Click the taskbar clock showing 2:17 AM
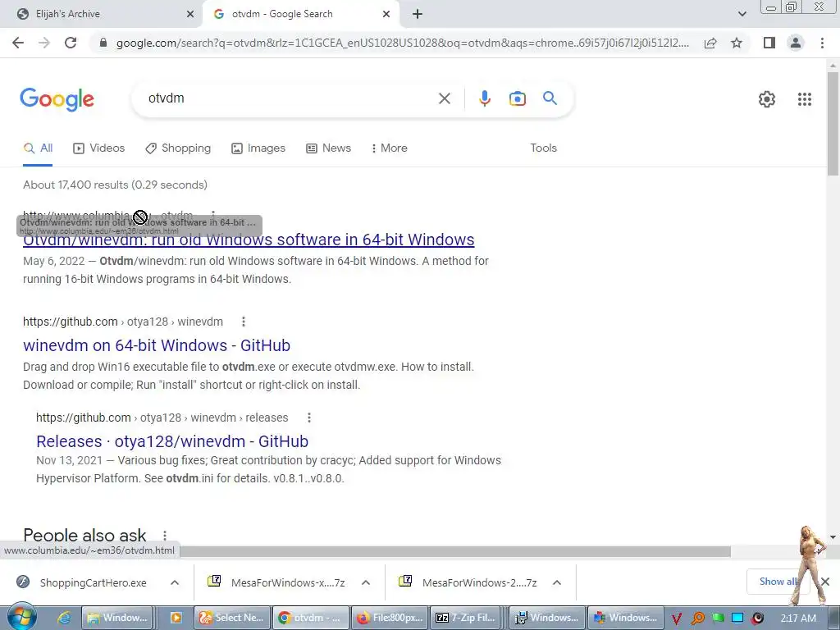Image resolution: width=840 pixels, height=630 pixels. point(798,619)
